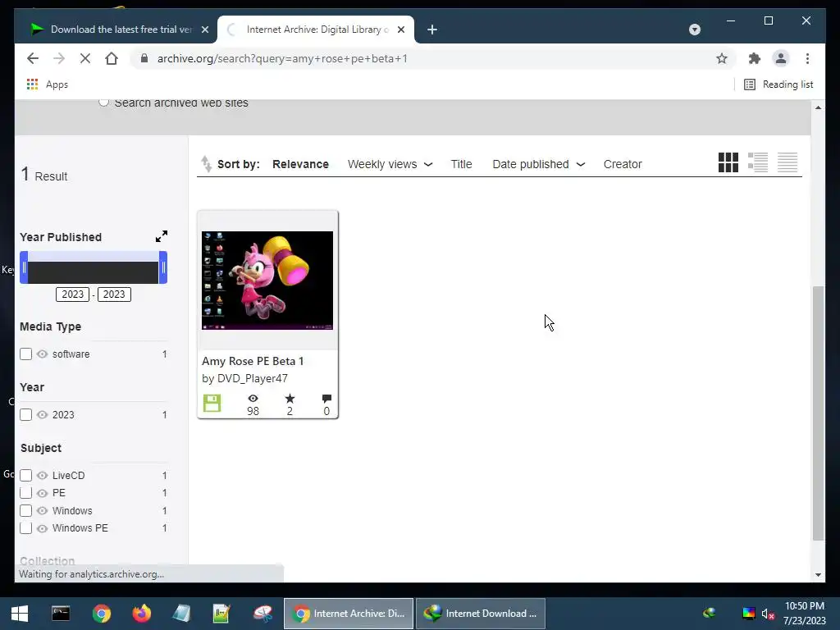840x630 pixels.
Task: Open the Reading list panel
Action: click(x=778, y=84)
